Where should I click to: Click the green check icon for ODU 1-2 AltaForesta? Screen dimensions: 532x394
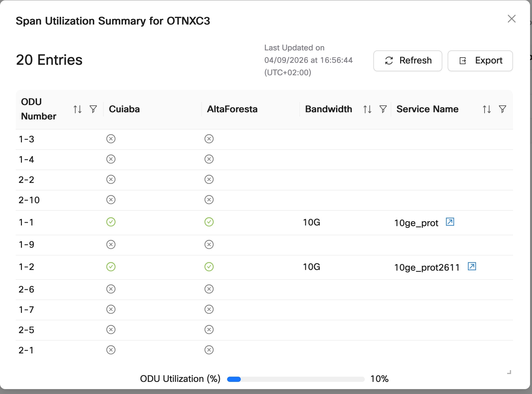209,267
